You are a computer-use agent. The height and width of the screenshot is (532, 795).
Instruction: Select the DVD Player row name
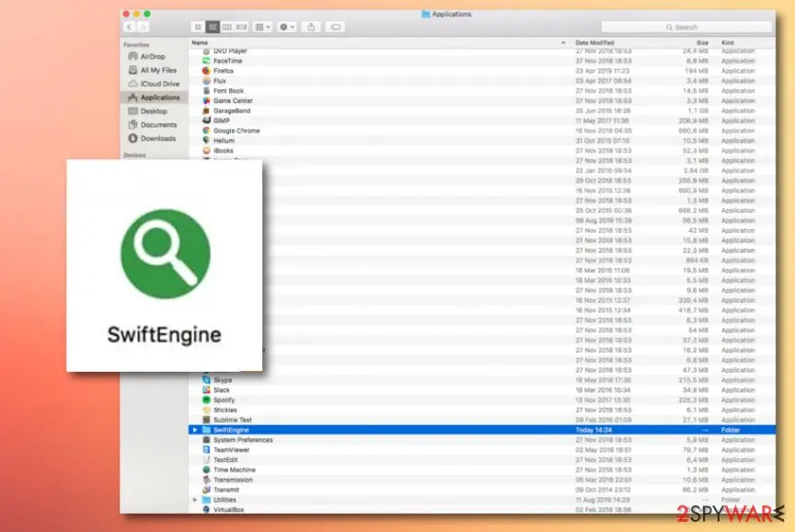click(x=230, y=52)
